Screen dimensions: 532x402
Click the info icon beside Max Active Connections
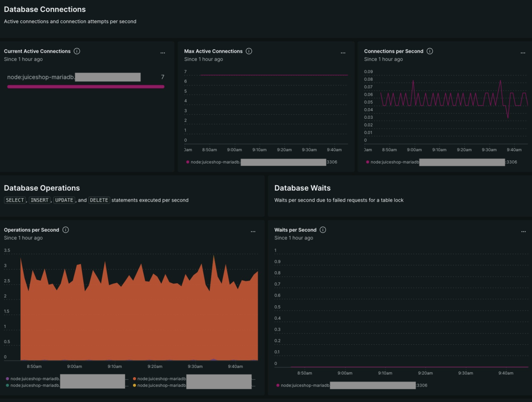[x=249, y=51]
